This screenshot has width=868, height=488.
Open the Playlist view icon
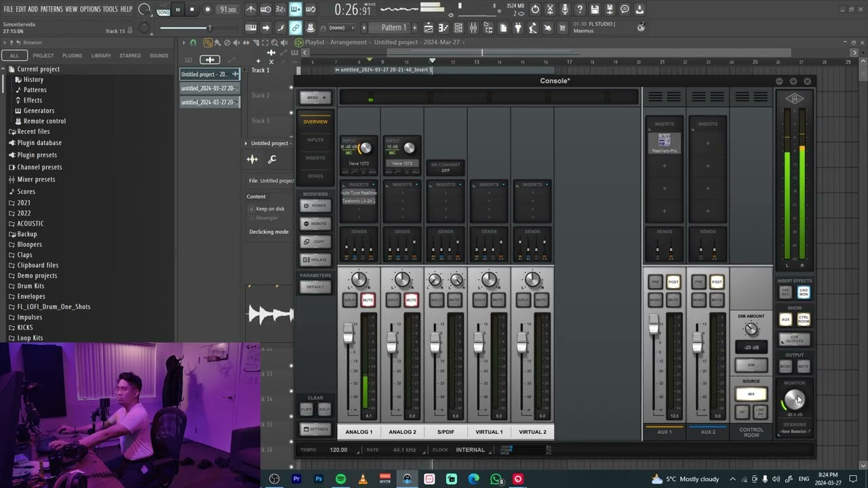(x=429, y=28)
